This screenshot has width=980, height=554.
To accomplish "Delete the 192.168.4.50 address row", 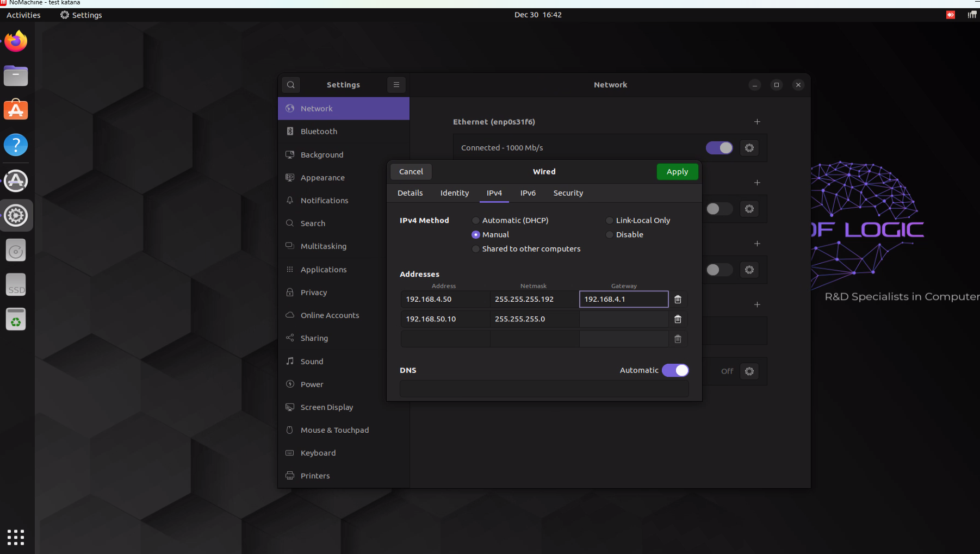I will tap(678, 300).
